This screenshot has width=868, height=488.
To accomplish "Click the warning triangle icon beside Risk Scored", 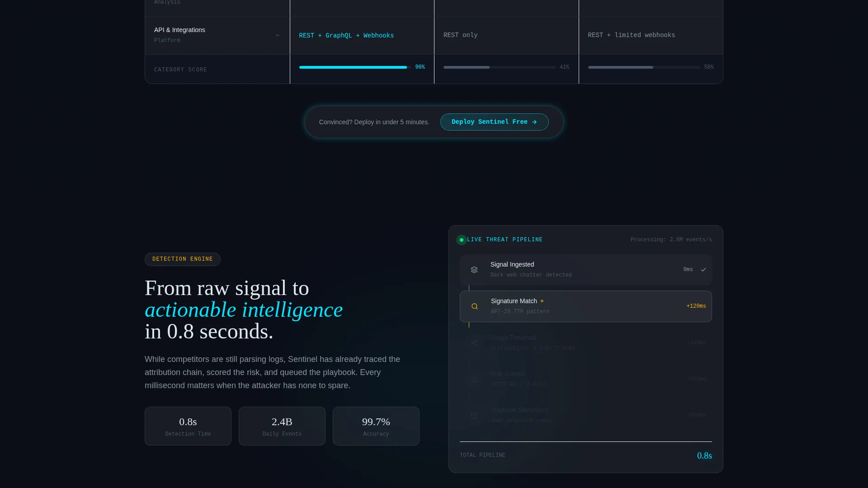I will coord(474,379).
